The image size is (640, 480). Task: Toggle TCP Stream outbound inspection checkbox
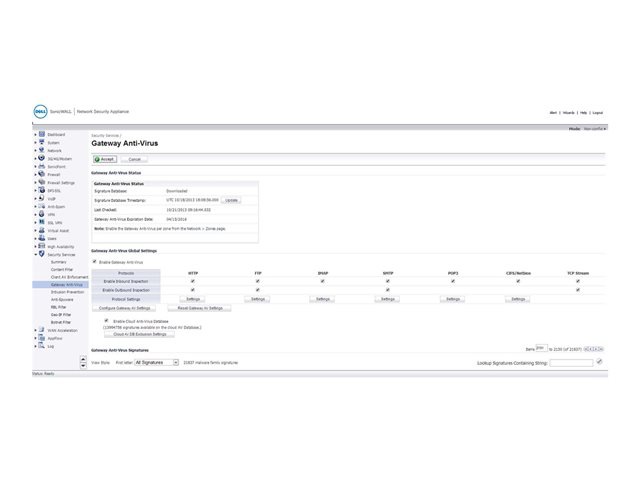578,290
